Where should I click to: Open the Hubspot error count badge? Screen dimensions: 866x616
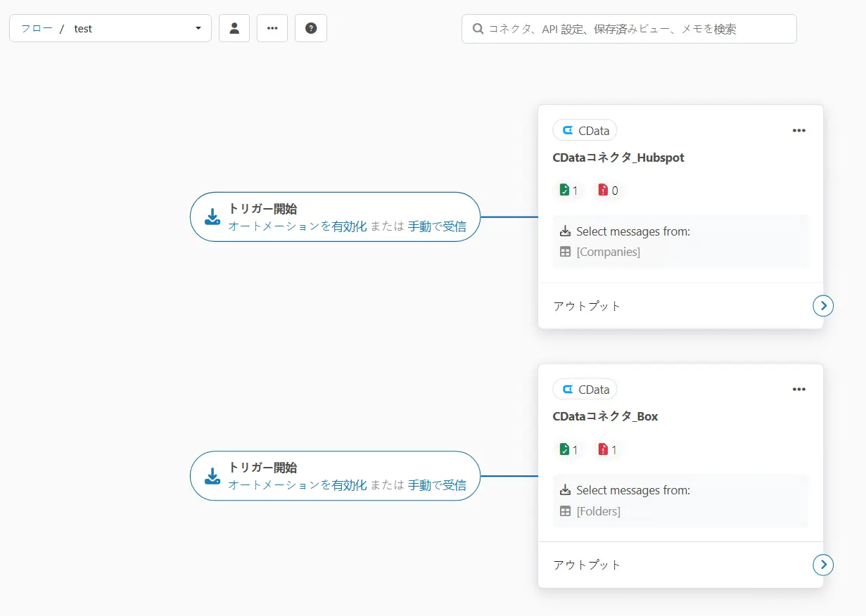pos(609,190)
